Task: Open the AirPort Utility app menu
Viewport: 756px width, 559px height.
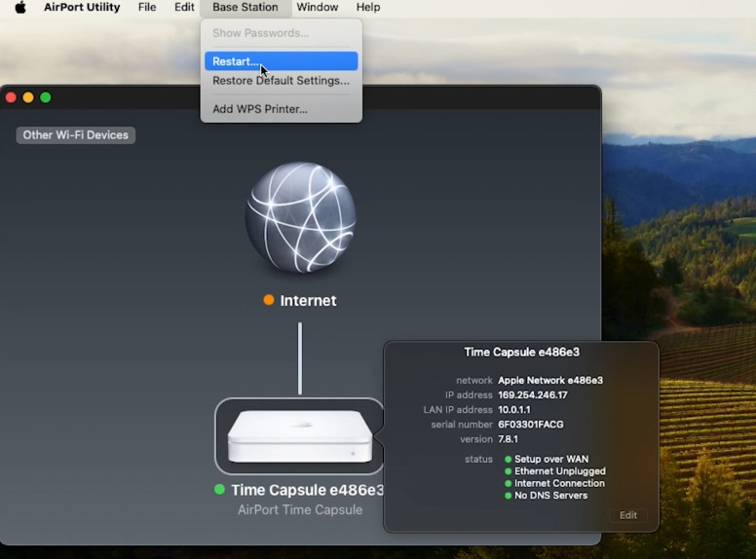Action: click(82, 7)
